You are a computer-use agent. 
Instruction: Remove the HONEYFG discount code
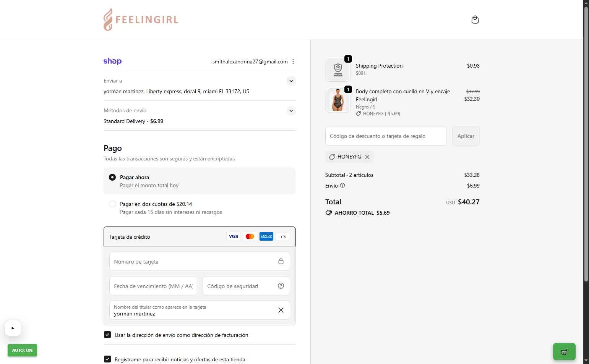coord(367,157)
